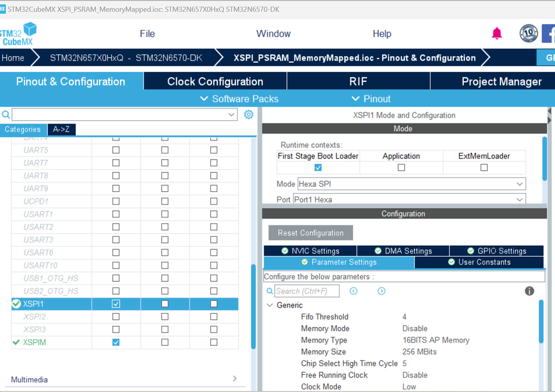Open the Help menu
555x392 pixels.
coord(382,33)
